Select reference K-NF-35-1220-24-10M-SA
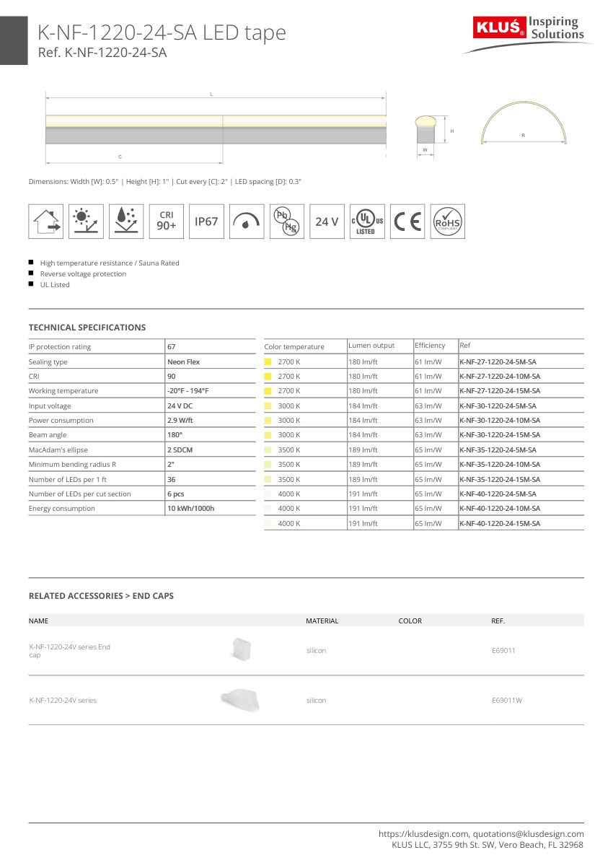This screenshot has height=868, width=613. 500,465
